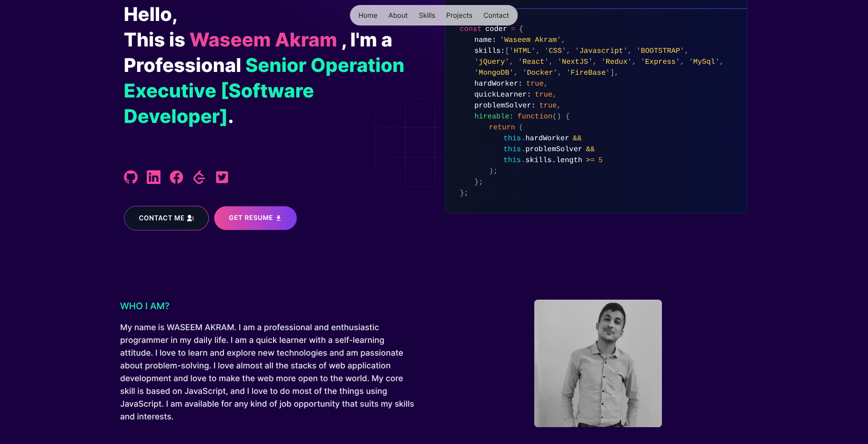Visit the Facebook page icon
Image resolution: width=868 pixels, height=444 pixels.
point(176,177)
